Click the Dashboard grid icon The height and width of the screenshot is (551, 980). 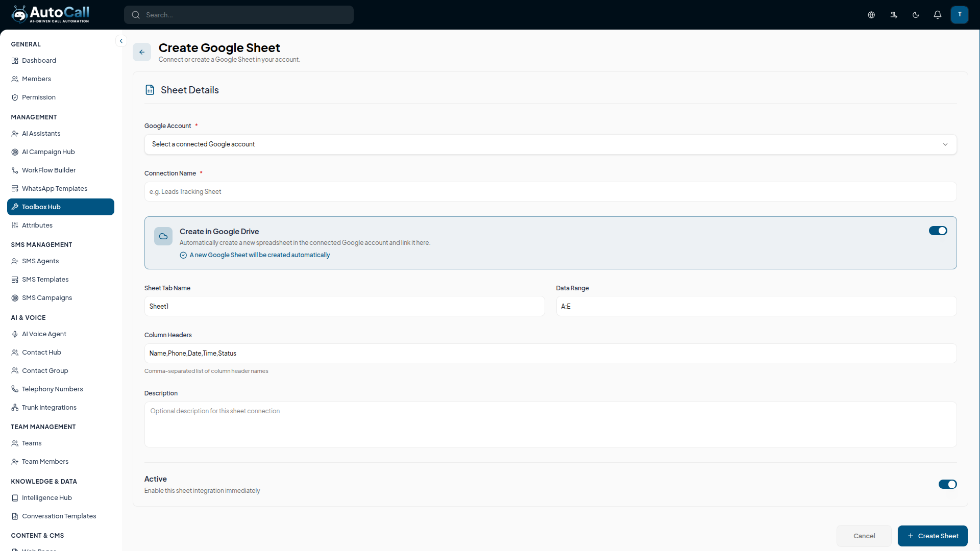click(15, 61)
